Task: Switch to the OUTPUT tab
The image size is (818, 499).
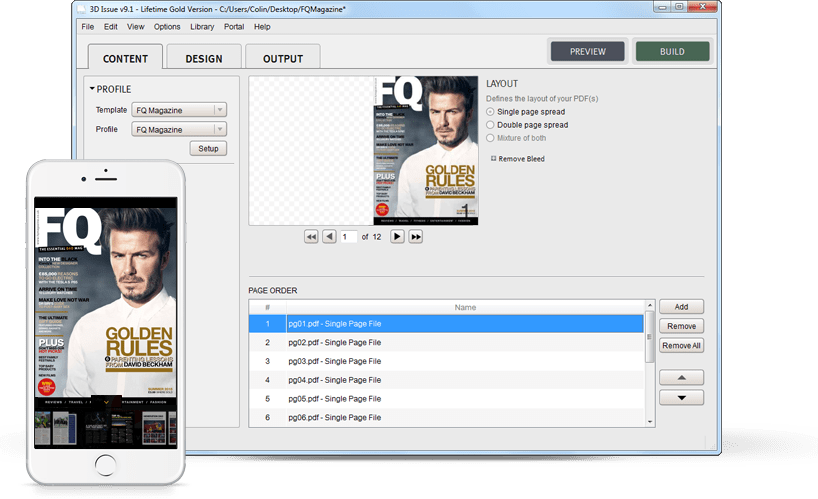Action: pyautogui.click(x=283, y=57)
